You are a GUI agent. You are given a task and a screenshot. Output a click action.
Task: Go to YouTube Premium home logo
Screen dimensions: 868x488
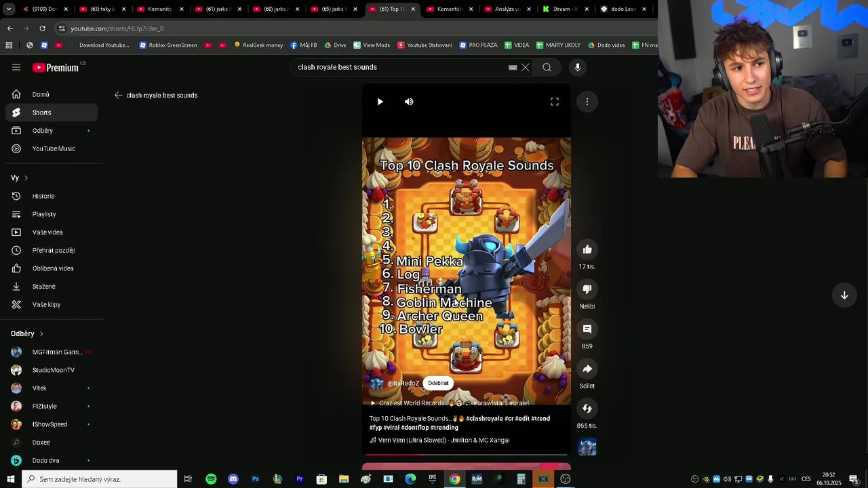56,67
